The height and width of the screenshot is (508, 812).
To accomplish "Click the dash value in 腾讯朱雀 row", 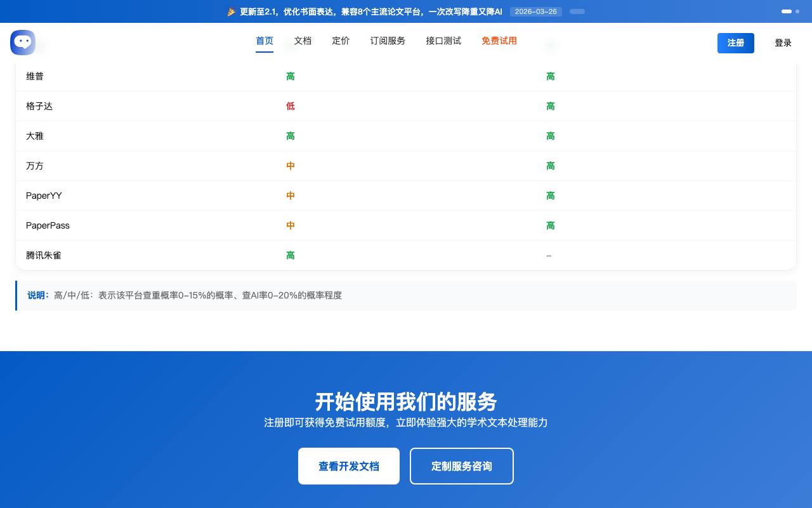I will (x=549, y=255).
